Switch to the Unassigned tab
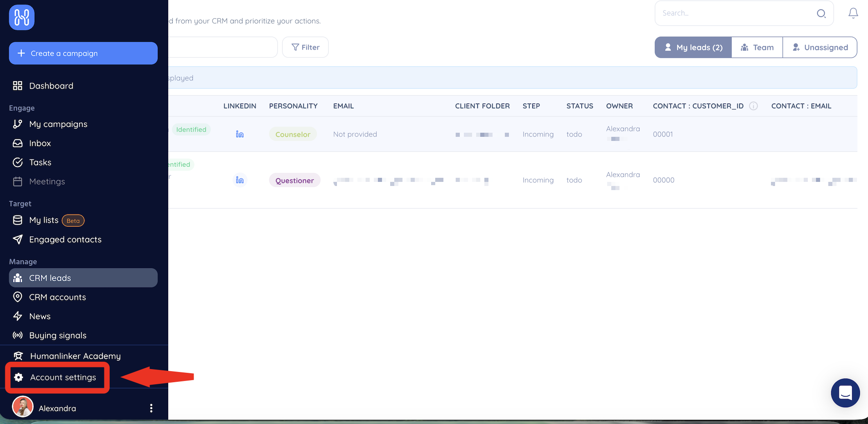This screenshot has height=424, width=868. pos(820,47)
